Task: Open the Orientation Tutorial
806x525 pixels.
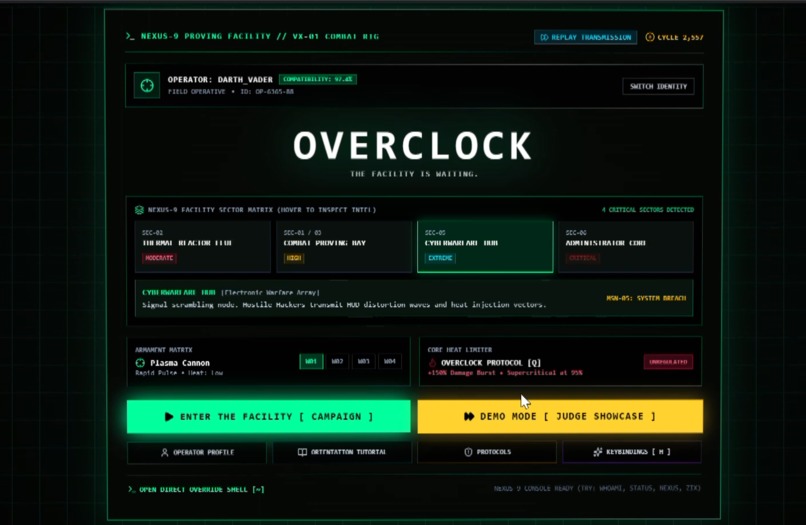Action: [342, 452]
